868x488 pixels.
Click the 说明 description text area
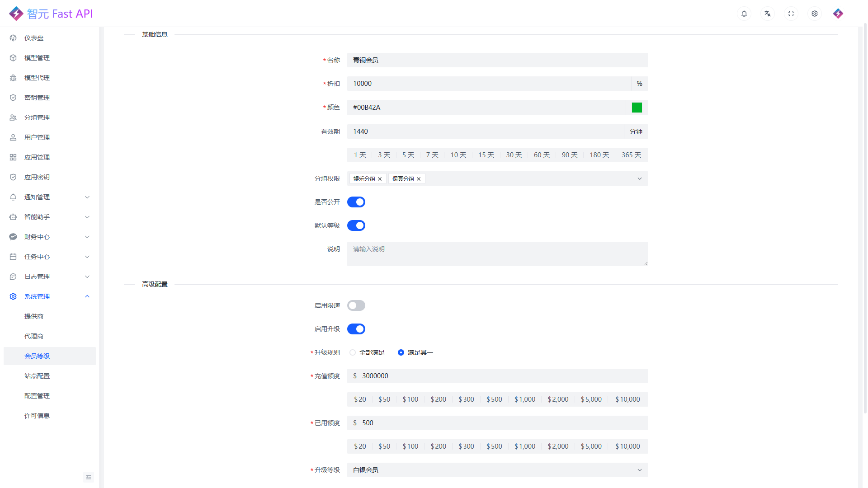click(x=497, y=254)
